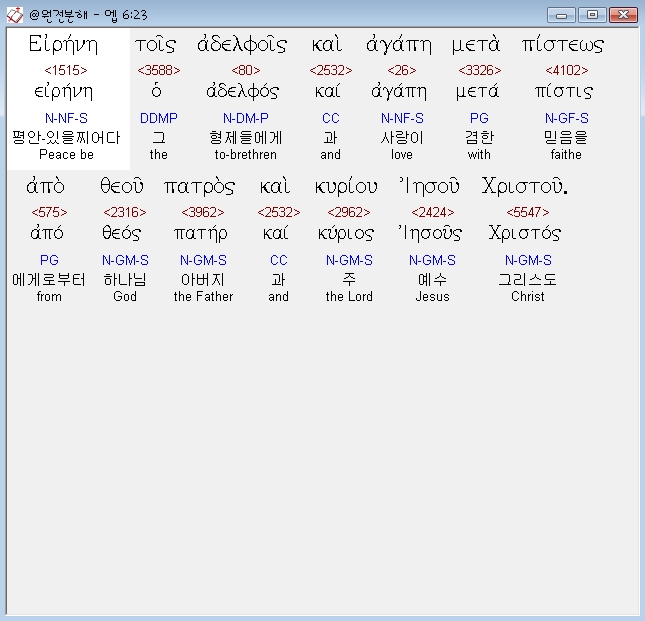Click Strong's number <26>
This screenshot has width=645, height=621.
pyautogui.click(x=401, y=70)
